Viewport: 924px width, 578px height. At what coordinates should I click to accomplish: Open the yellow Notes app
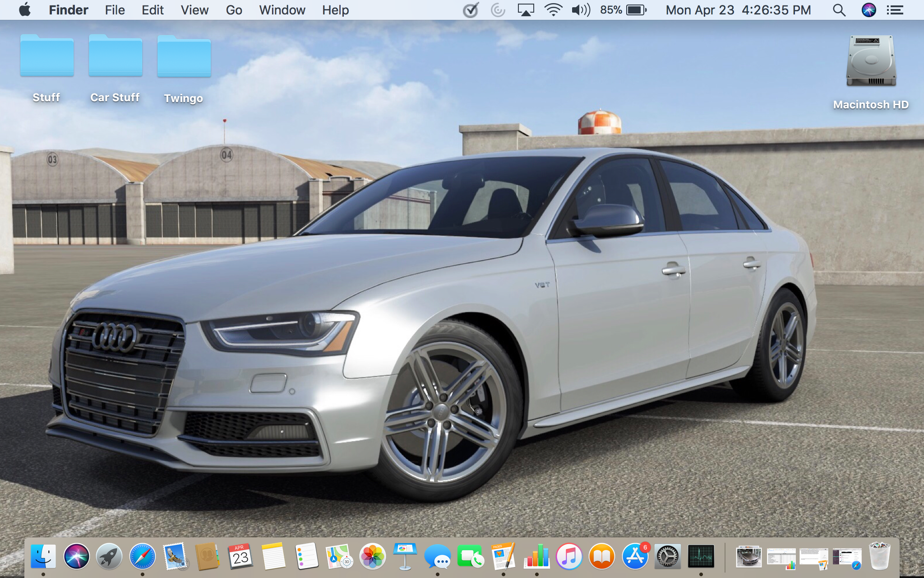point(273,556)
